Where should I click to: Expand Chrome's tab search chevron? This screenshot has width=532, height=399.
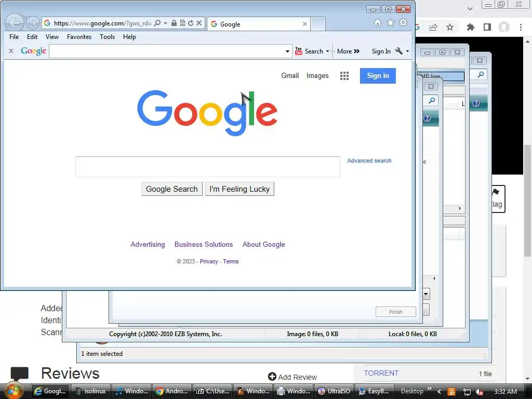click(x=470, y=9)
